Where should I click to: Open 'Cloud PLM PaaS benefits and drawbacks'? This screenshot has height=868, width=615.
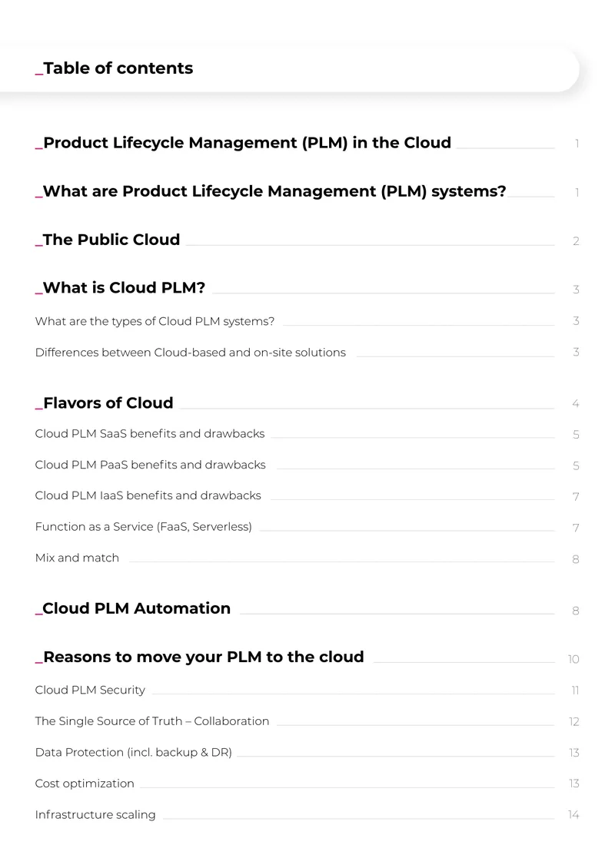[x=150, y=465]
